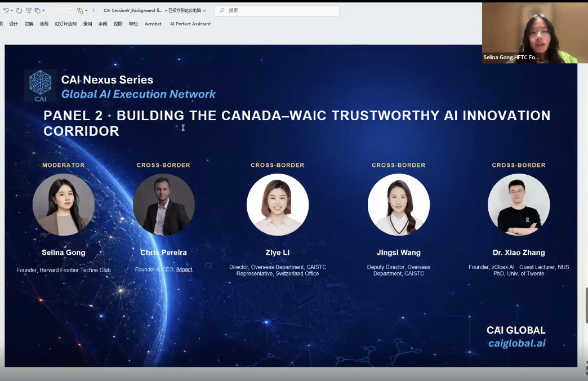This screenshot has height=381, width=588.
Task: Select the Panel 2 slide title text
Action: click(297, 123)
